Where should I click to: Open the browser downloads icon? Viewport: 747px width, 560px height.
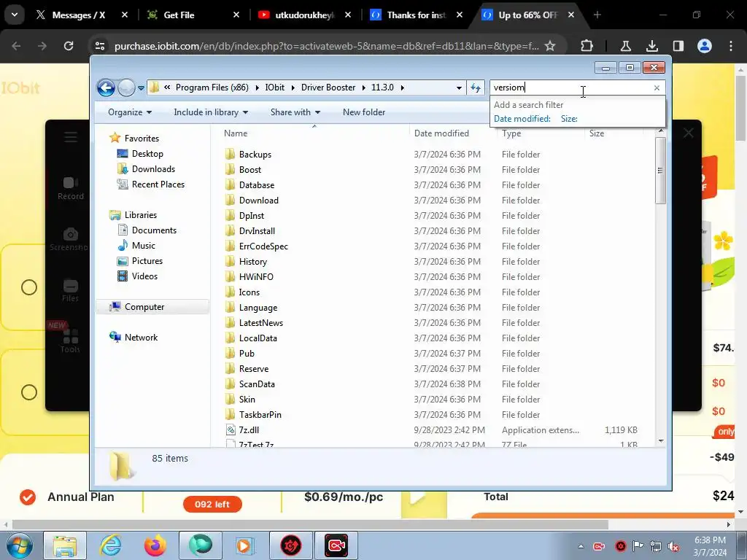coord(651,46)
